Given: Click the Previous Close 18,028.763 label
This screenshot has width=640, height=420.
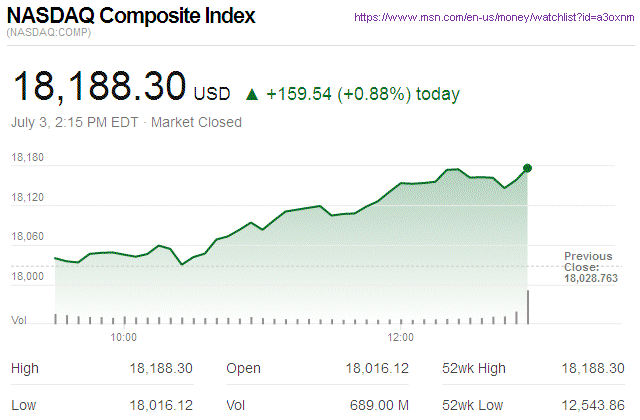Looking at the screenshot, I should coord(589,267).
